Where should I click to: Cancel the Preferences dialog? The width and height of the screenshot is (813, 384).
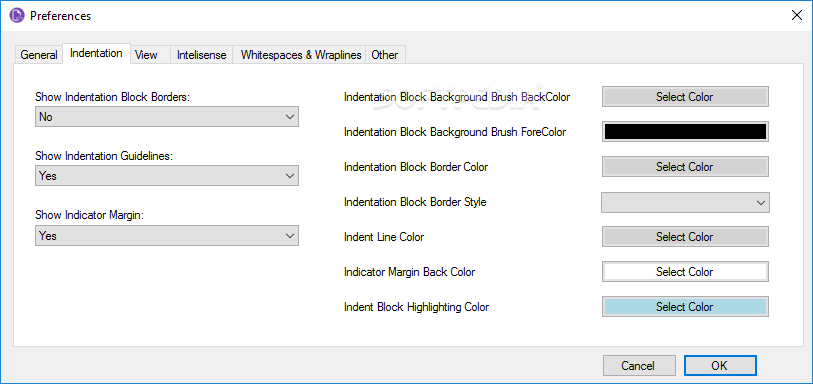pos(639,365)
